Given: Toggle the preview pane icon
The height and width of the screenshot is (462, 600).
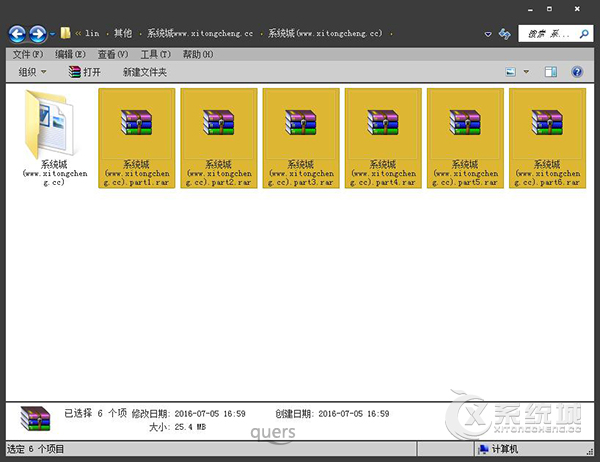Looking at the screenshot, I should click(x=551, y=72).
